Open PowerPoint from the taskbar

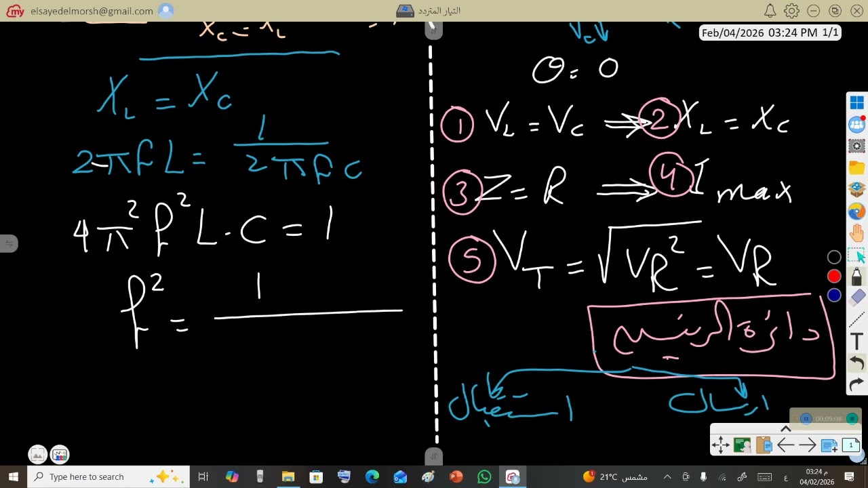456,476
